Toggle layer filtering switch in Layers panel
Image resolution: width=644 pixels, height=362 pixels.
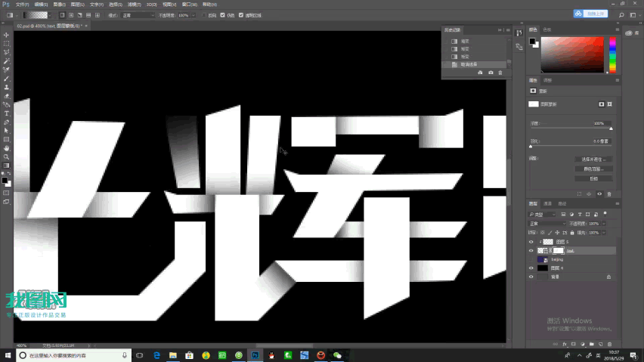point(605,214)
